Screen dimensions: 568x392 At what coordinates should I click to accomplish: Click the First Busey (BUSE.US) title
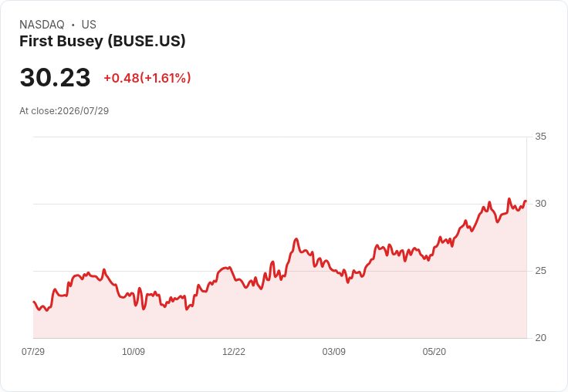coord(102,42)
